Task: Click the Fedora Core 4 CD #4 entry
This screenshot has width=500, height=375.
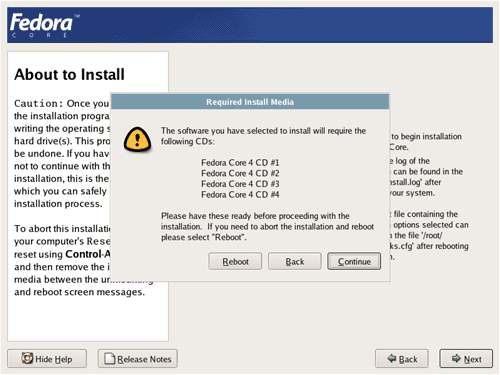Action: (240, 194)
